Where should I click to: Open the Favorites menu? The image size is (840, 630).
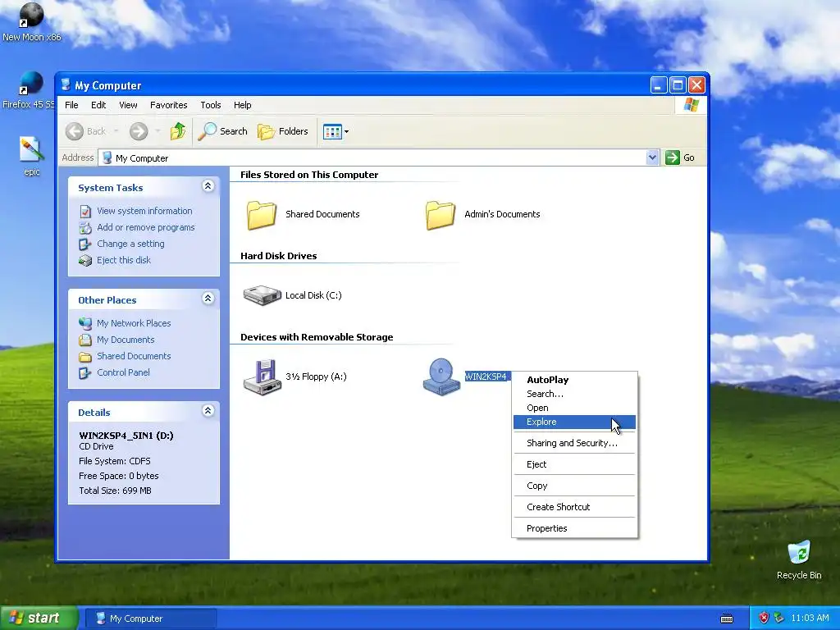tap(169, 105)
